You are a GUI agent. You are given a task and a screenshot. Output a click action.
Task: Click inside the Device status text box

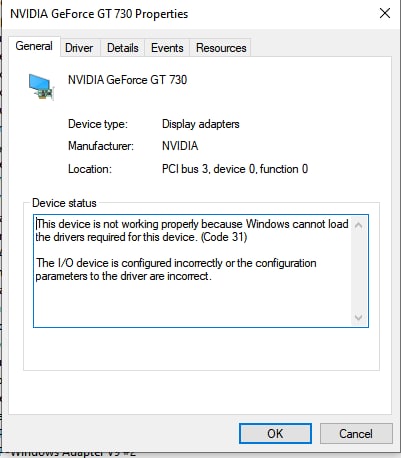(201, 271)
